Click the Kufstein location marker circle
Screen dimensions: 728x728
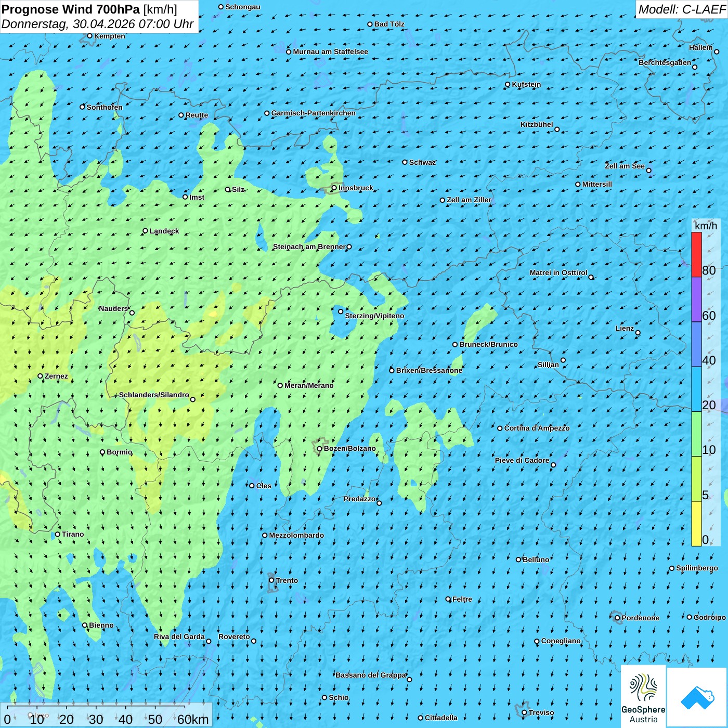[508, 84]
